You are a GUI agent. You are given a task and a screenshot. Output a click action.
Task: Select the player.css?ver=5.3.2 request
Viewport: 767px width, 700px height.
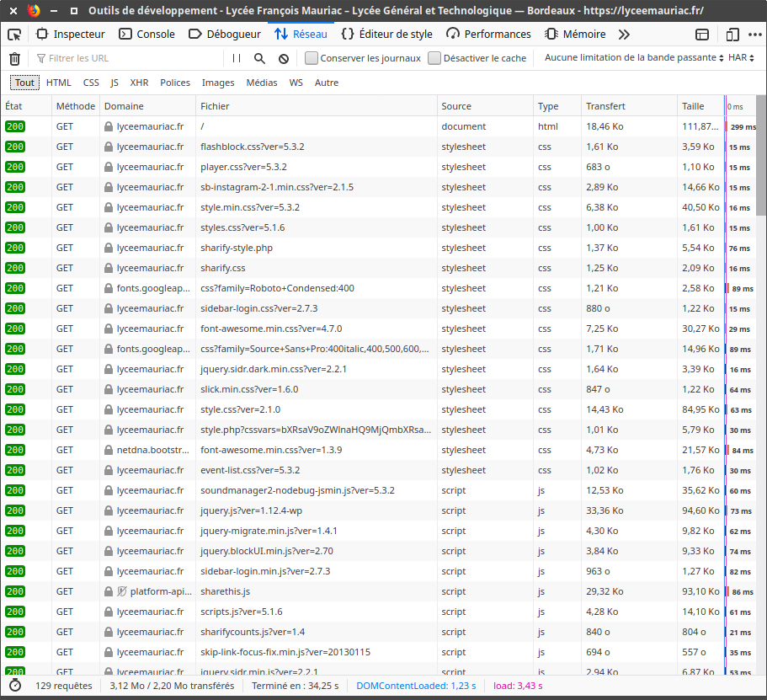379,167
